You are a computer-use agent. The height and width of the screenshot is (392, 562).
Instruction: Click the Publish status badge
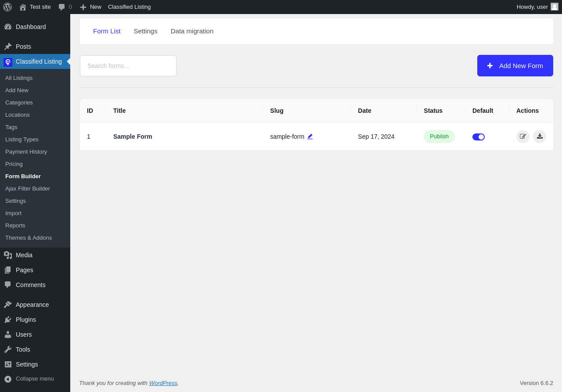point(439,137)
